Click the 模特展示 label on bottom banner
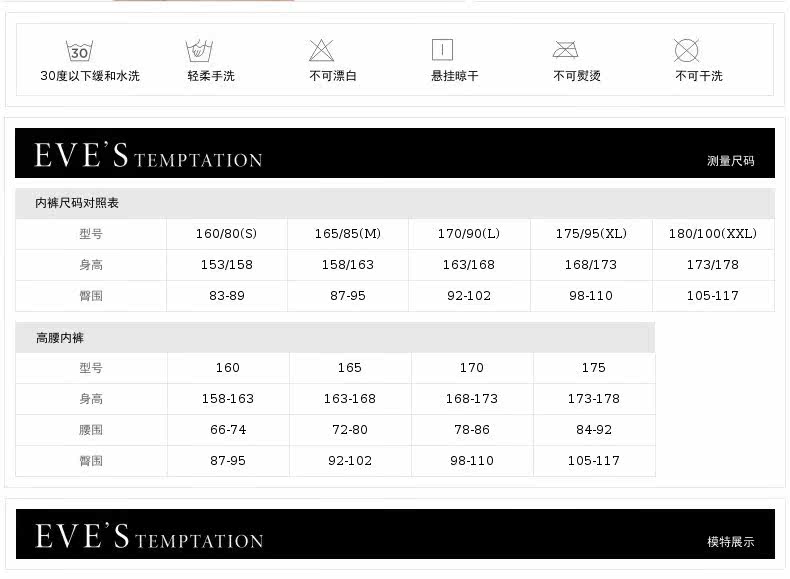This screenshot has width=790, height=579. pos(730,542)
